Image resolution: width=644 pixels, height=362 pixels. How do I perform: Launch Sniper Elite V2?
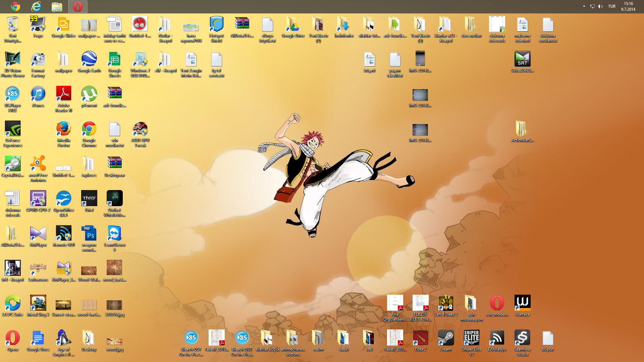(472, 343)
